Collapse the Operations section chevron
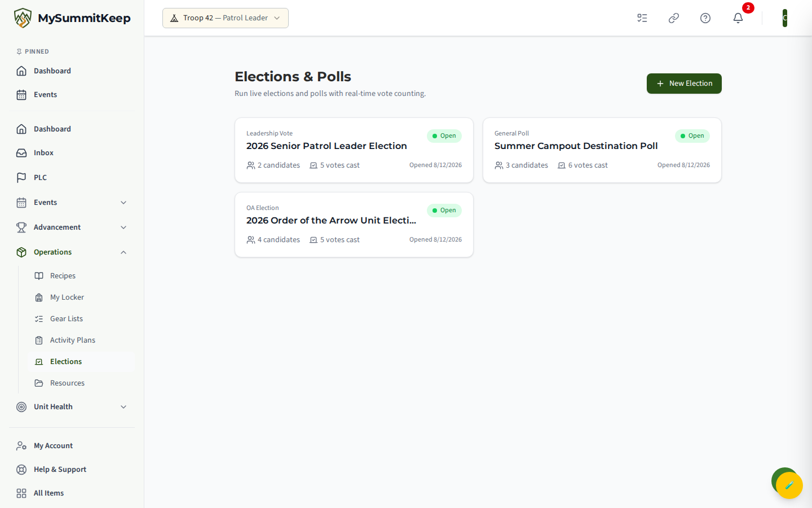 pos(123,252)
